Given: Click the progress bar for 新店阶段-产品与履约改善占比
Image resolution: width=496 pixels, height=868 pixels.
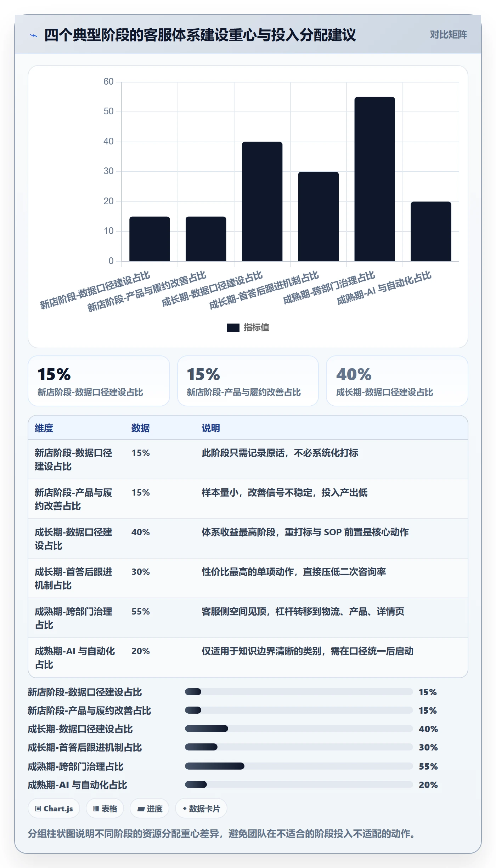Looking at the screenshot, I should pos(299,710).
